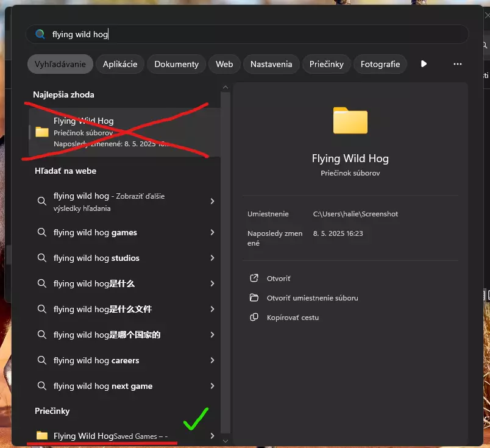
Task: Click the location path 'C:\Users\halie\Screenshot'
Action: pyautogui.click(x=355, y=214)
